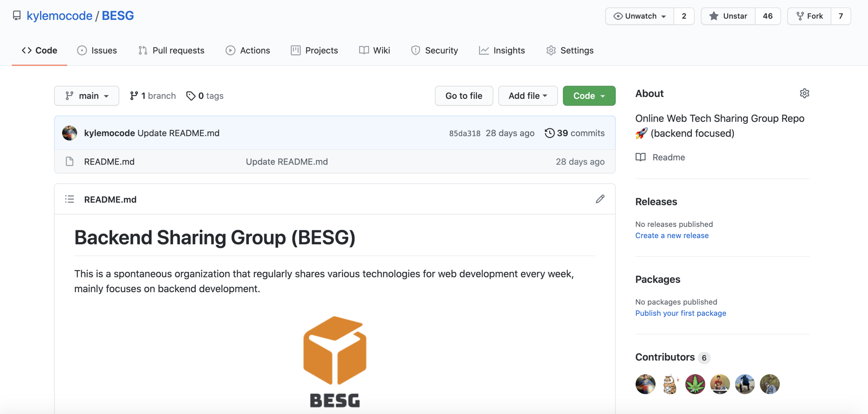Image resolution: width=868 pixels, height=414 pixels.
Task: Click the README.md file icon
Action: pos(69,162)
